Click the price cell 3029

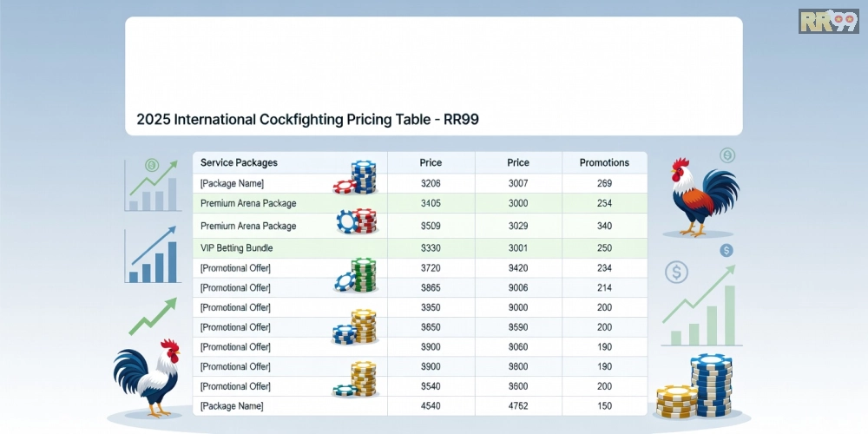tap(519, 226)
